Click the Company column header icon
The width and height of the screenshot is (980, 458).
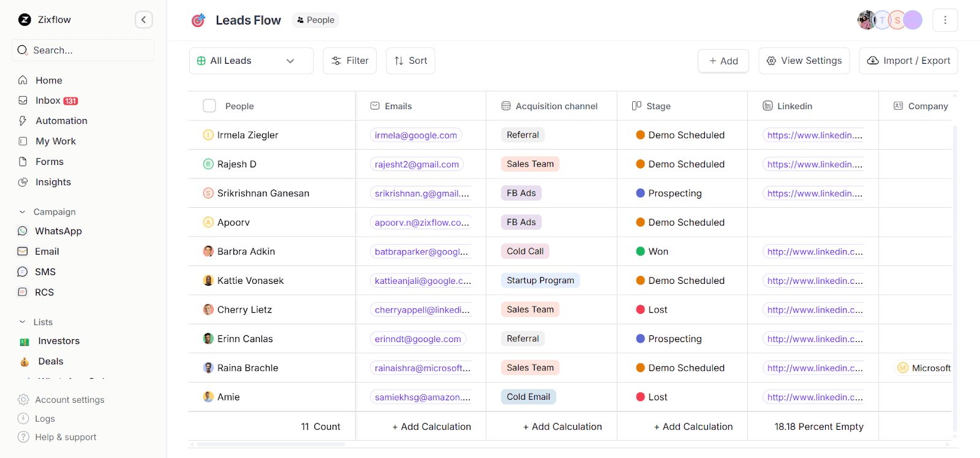tap(899, 106)
